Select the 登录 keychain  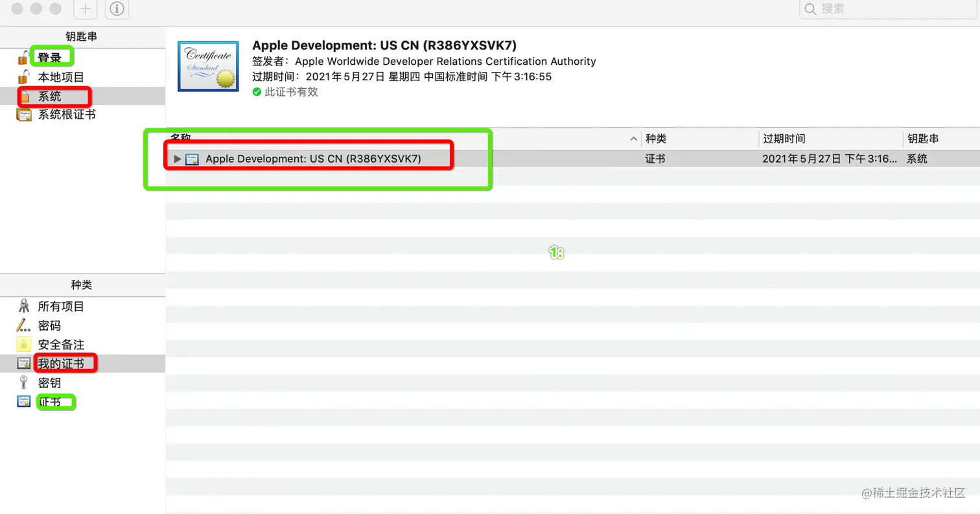pyautogui.click(x=49, y=58)
